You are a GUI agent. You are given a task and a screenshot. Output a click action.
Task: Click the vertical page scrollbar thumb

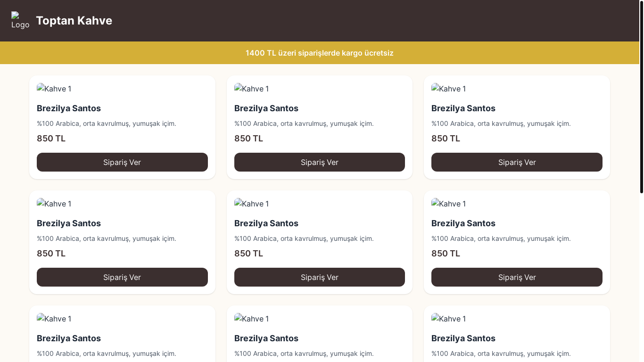click(x=641, y=97)
